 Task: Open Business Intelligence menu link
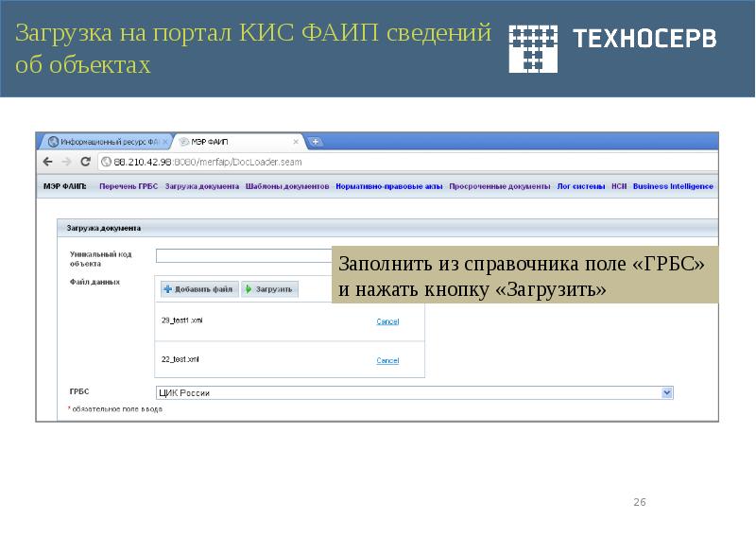(x=673, y=187)
